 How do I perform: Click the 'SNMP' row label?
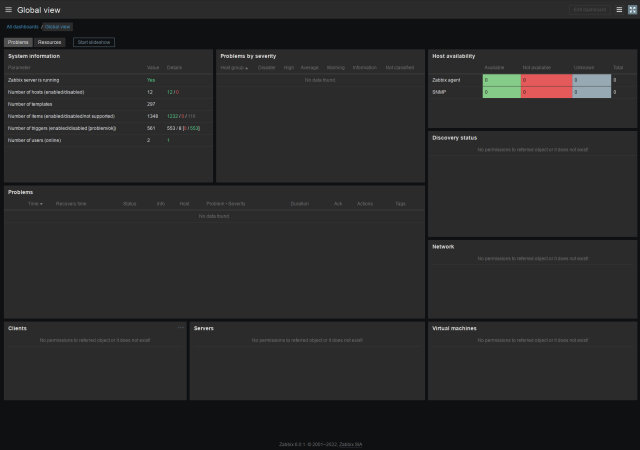[x=439, y=92]
